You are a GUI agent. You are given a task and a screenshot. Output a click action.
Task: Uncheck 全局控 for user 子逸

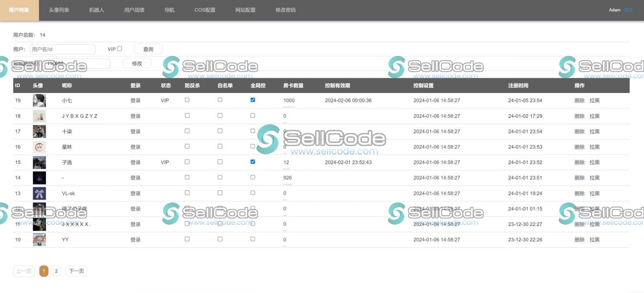(x=252, y=162)
